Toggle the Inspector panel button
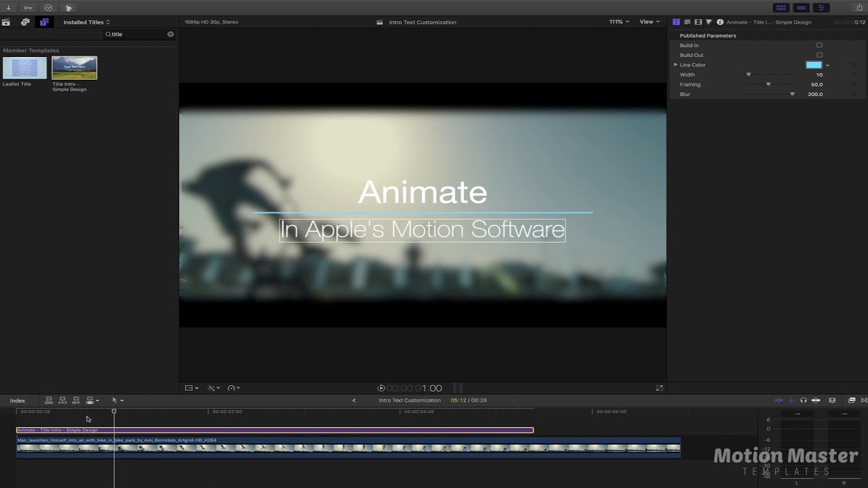This screenshot has height=488, width=868. [821, 8]
